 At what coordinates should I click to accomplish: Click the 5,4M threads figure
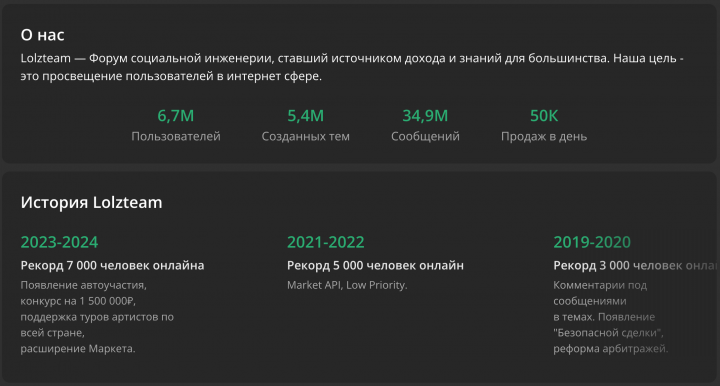coord(305,116)
